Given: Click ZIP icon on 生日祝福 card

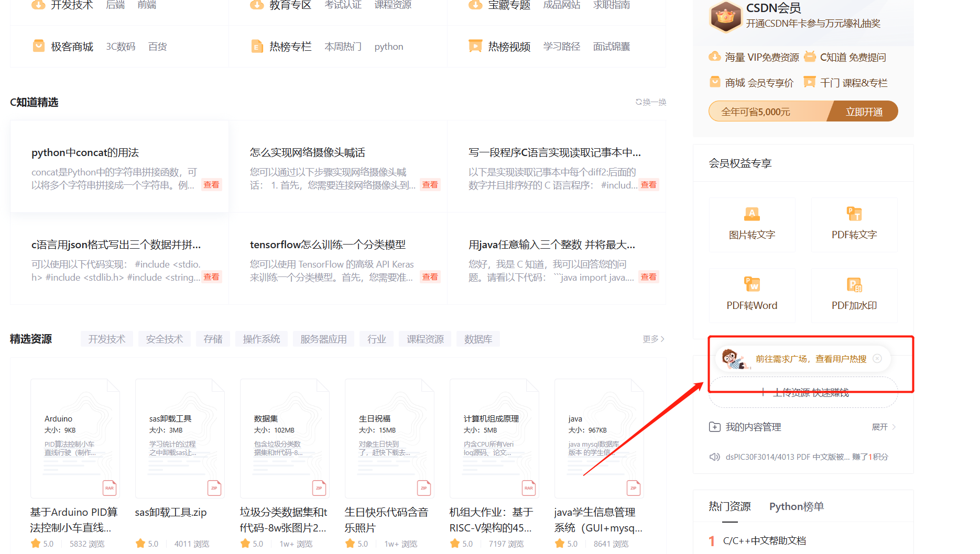Looking at the screenshot, I should (x=424, y=487).
